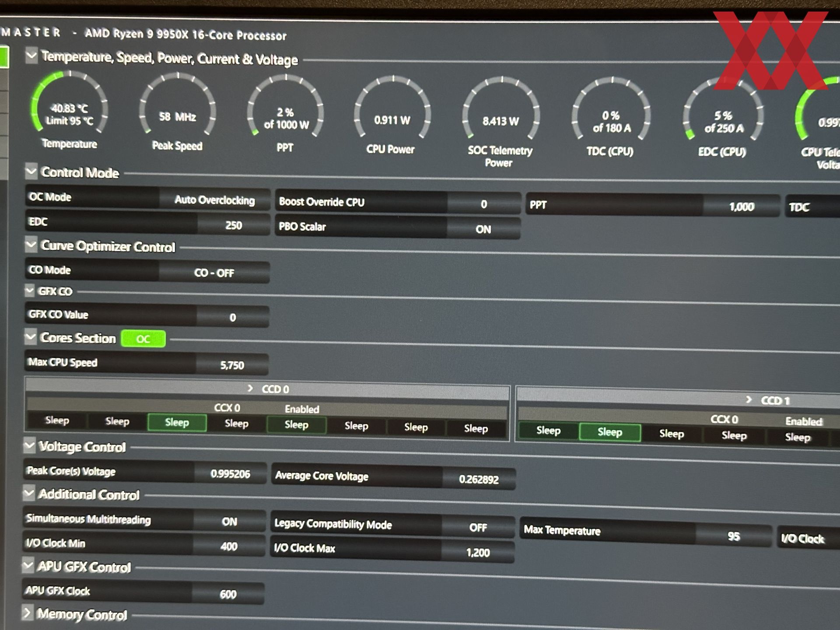Click the green OC badge
Image resolution: width=840 pixels, height=630 pixels.
[143, 339]
